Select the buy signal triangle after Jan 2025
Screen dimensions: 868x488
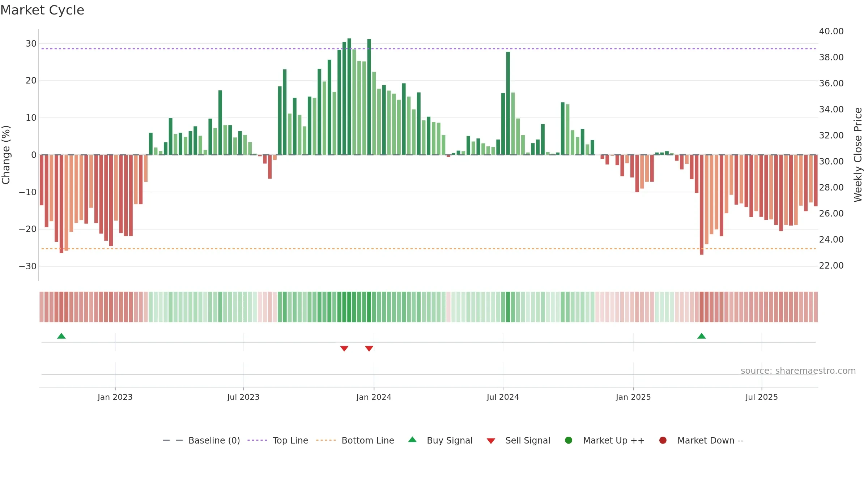click(702, 336)
